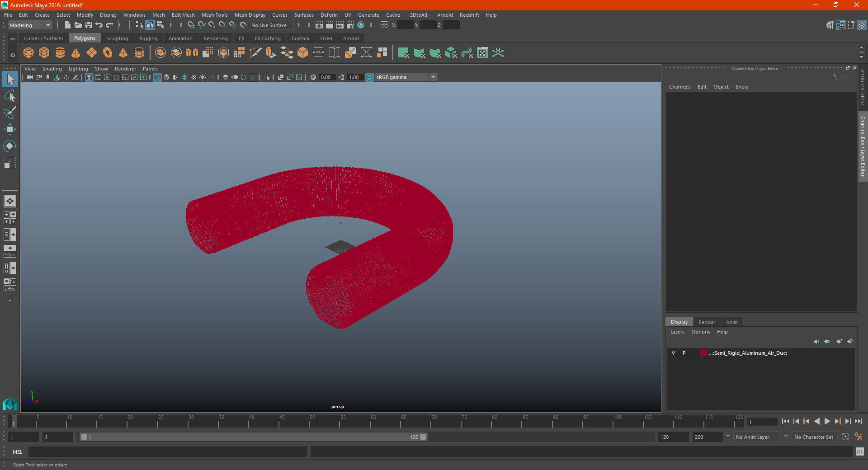The image size is (868, 470).
Task: Click the Bevel cube shelf icon
Action: (303, 53)
